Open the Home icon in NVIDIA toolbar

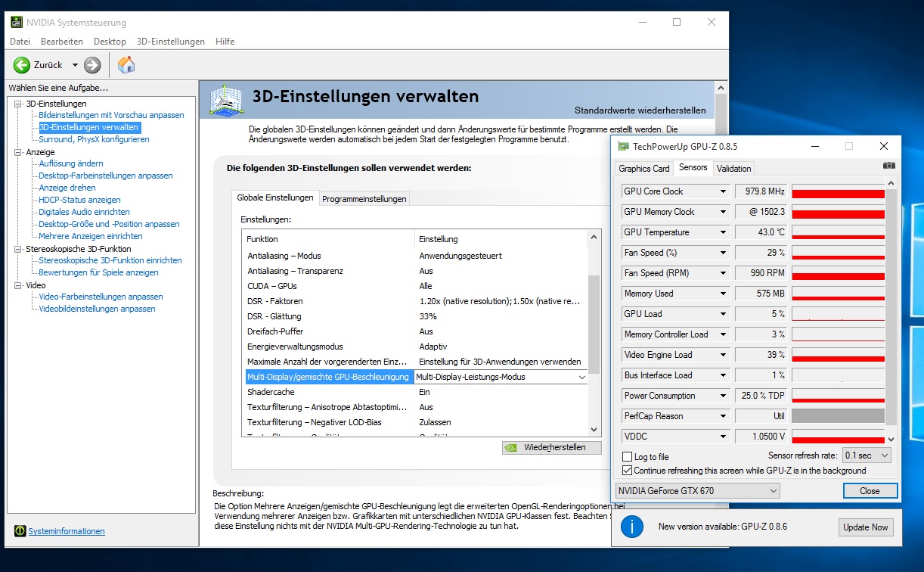(126, 65)
